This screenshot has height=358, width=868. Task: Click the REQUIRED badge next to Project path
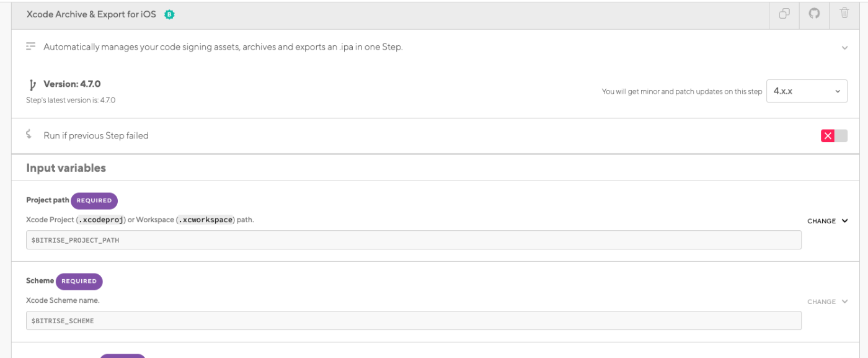coord(94,200)
